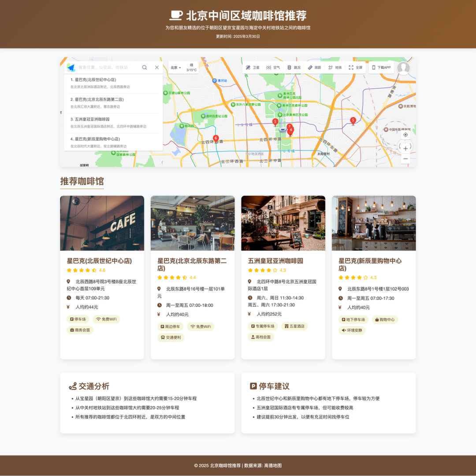Click 免费WiFi tag on 北辰世纪中心店 card
The height and width of the screenshot is (476, 476).
[x=106, y=319]
